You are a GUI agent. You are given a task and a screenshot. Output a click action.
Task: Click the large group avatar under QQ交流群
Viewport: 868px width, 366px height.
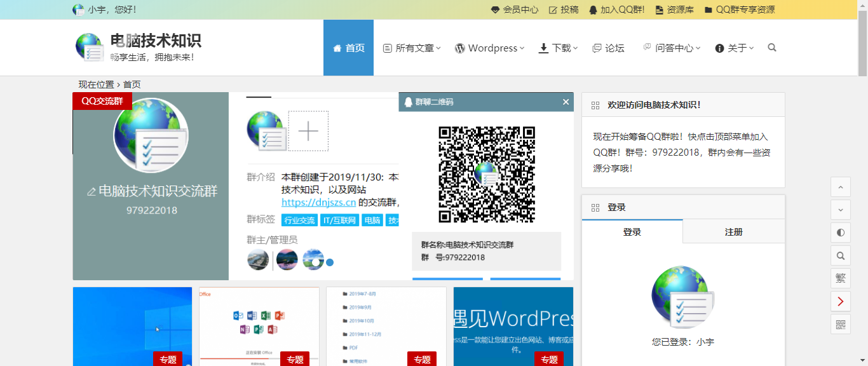click(x=151, y=135)
